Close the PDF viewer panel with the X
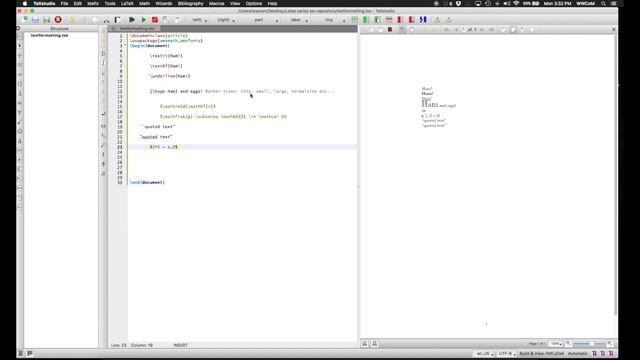Image resolution: width=640 pixels, height=360 pixels. point(613,29)
